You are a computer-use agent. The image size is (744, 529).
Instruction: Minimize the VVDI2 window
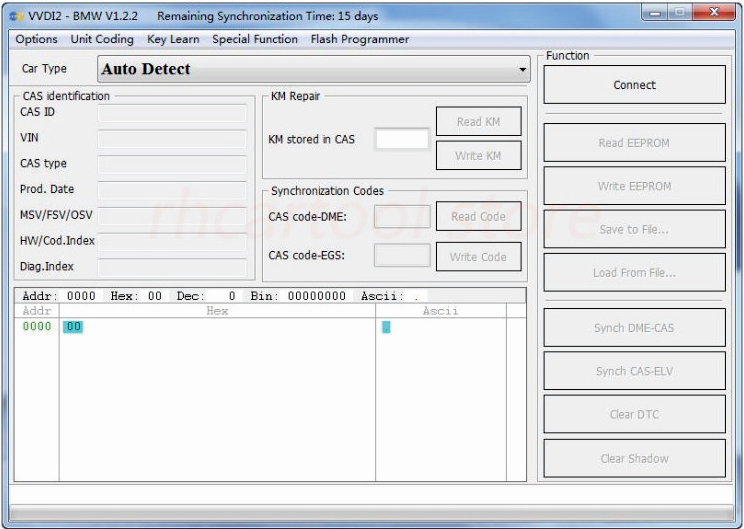pos(655,13)
